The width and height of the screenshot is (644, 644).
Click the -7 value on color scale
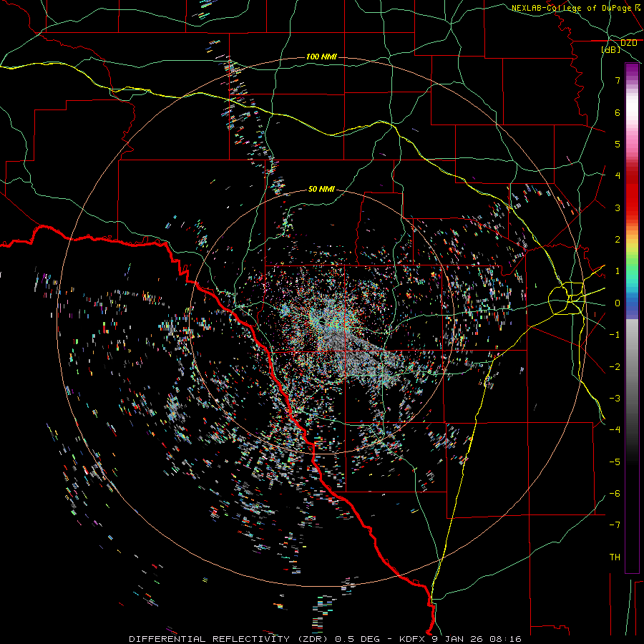pos(615,525)
